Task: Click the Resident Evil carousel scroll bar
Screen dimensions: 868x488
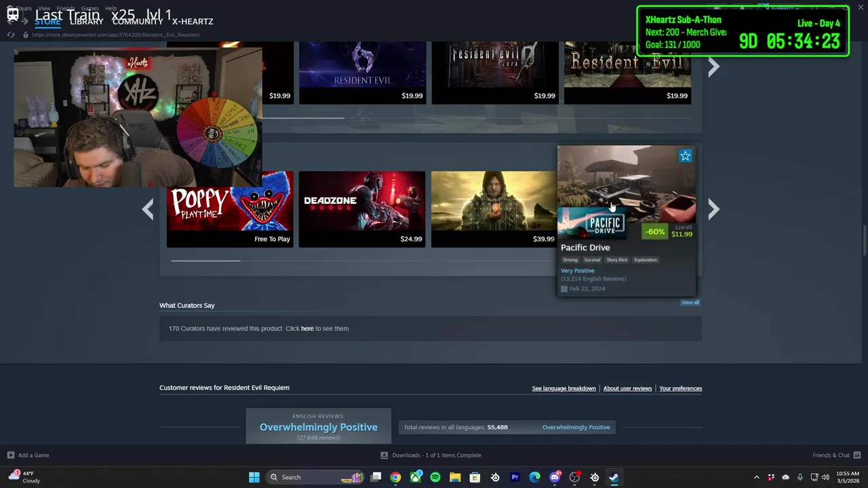Action: (303, 118)
